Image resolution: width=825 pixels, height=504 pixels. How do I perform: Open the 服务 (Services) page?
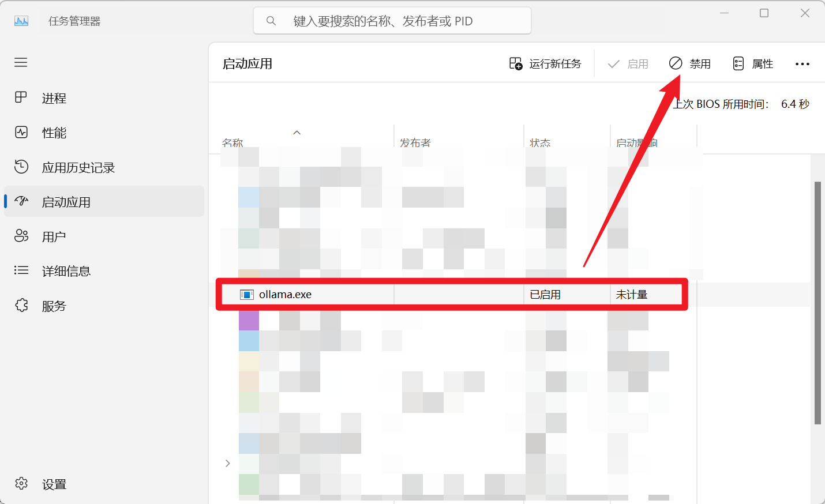54,306
